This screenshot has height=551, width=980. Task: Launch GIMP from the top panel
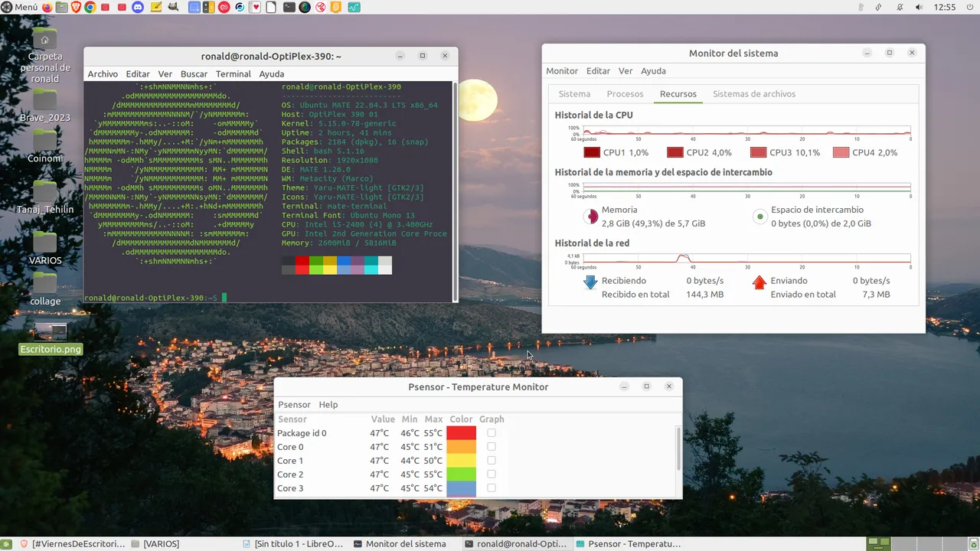point(173,7)
